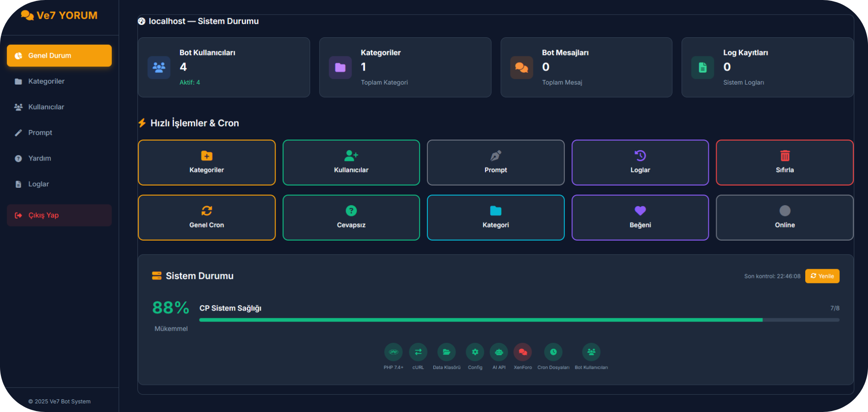This screenshot has width=868, height=412.
Task: Click the AI API robot icon
Action: [499, 352]
